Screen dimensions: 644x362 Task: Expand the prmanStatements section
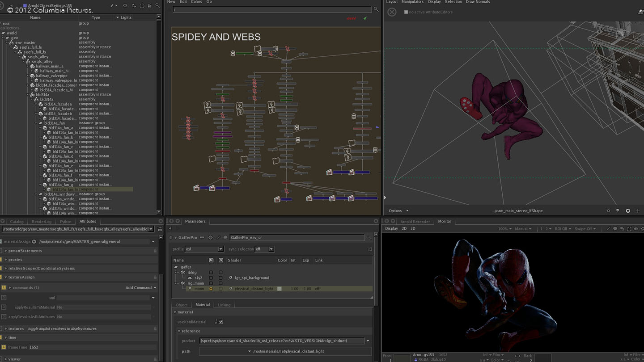tap(6, 251)
